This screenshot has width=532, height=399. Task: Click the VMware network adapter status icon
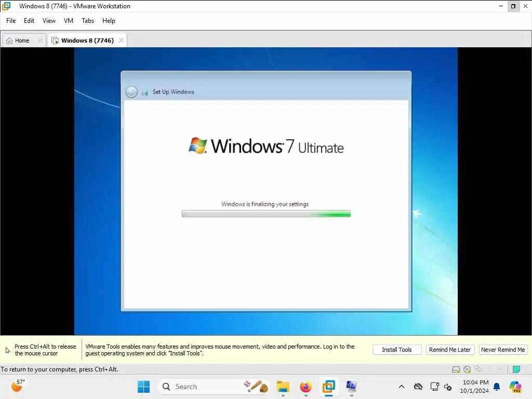(478, 369)
